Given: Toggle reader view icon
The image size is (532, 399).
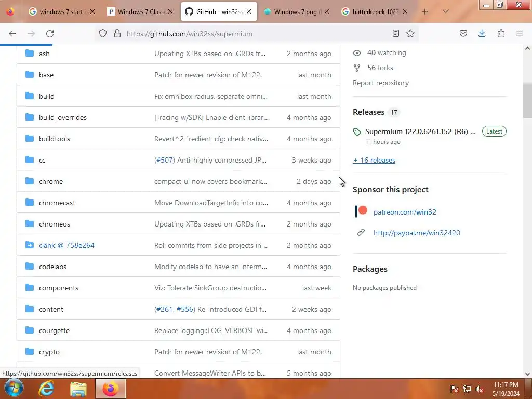Looking at the screenshot, I should point(395,33).
